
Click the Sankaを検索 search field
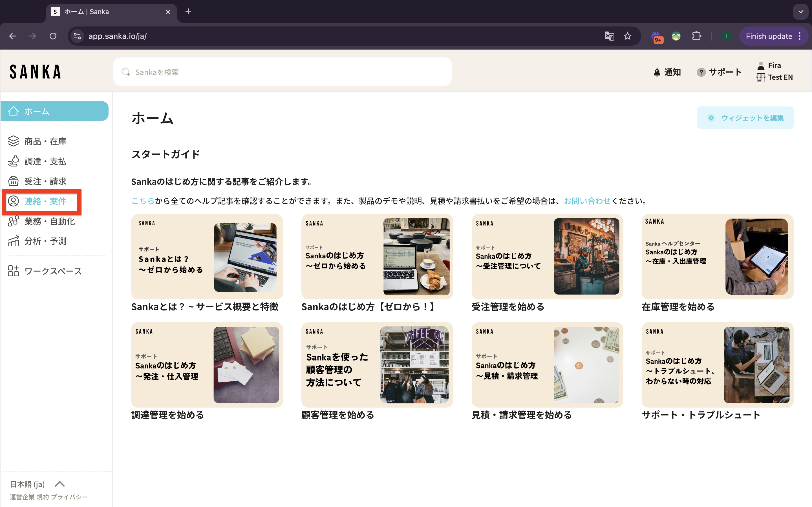282,72
